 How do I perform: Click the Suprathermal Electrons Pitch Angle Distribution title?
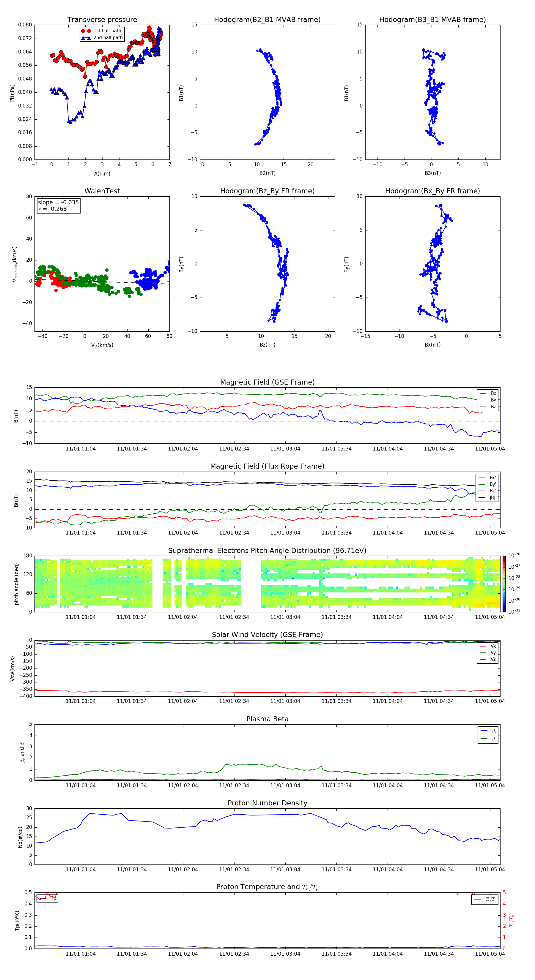point(267,551)
